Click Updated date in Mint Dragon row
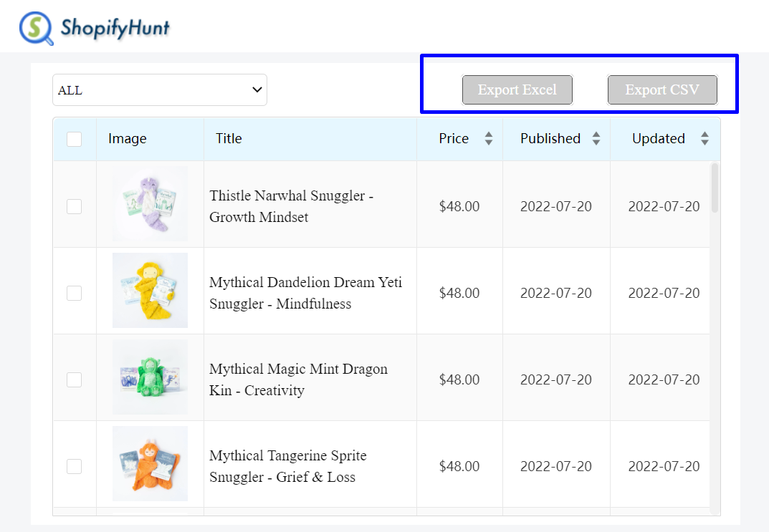Screen dimensions: 769x532 click(x=664, y=379)
